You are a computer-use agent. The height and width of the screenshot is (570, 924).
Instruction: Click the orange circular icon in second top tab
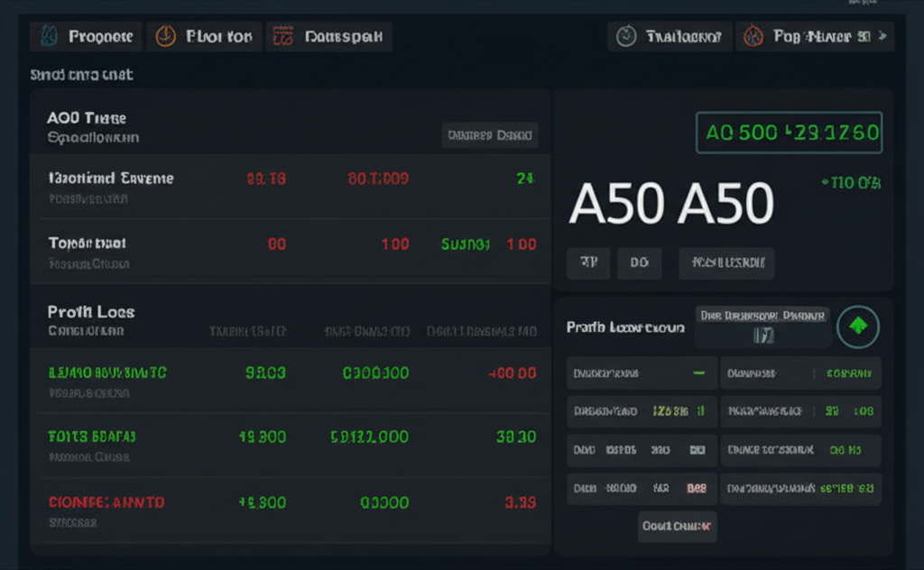pyautogui.click(x=166, y=37)
